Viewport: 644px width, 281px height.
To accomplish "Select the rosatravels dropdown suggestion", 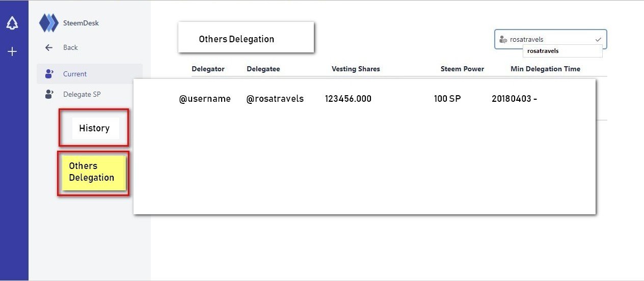I will pos(543,51).
